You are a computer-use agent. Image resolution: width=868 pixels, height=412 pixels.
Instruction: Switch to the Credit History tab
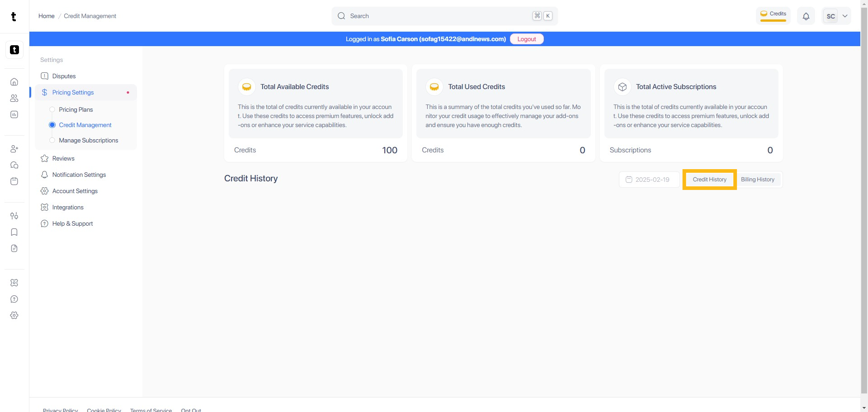click(x=709, y=180)
